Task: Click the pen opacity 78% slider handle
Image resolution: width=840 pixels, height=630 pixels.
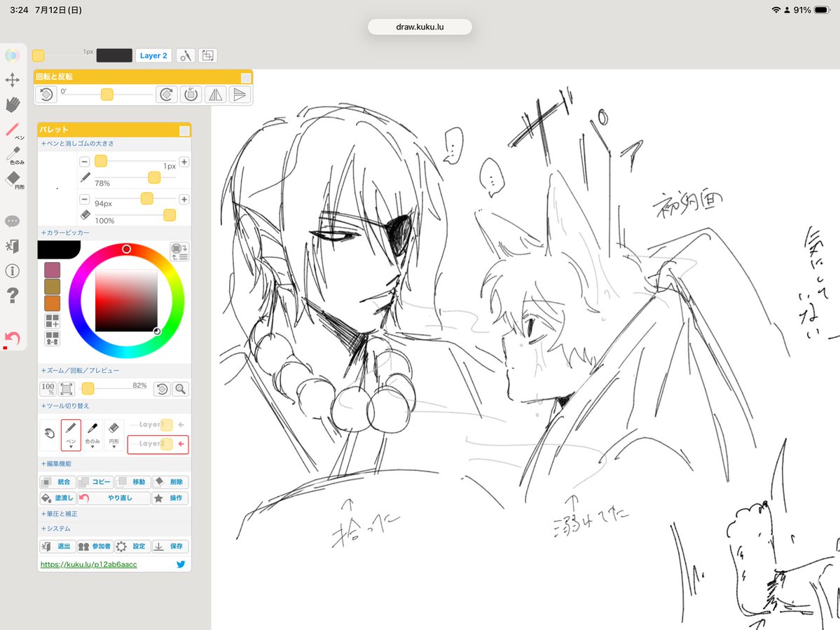Action: [154, 177]
